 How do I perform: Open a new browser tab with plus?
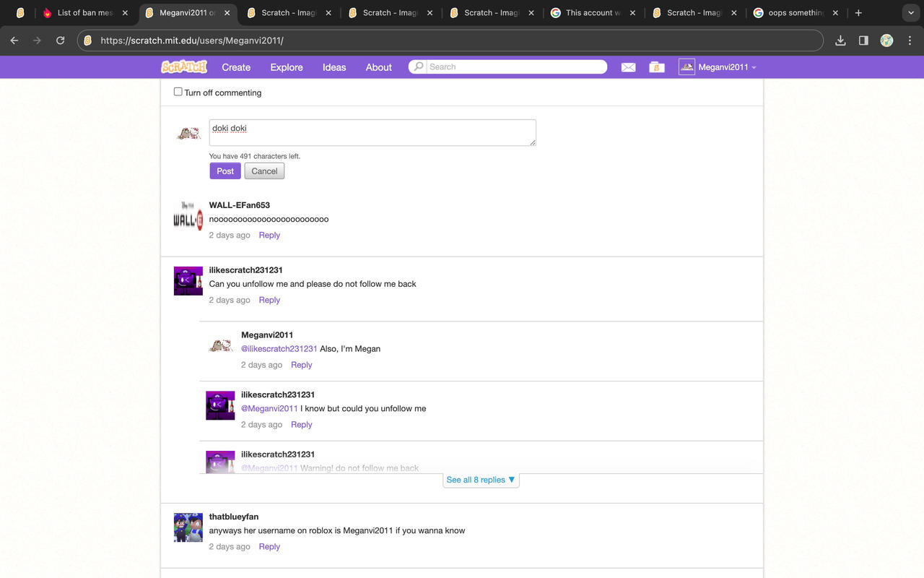click(x=858, y=13)
